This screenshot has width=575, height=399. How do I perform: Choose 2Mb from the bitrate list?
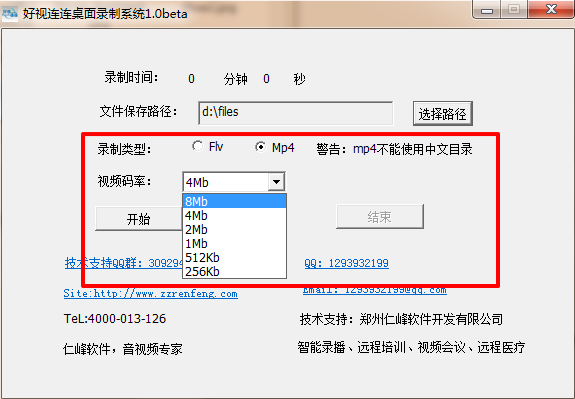[234, 230]
